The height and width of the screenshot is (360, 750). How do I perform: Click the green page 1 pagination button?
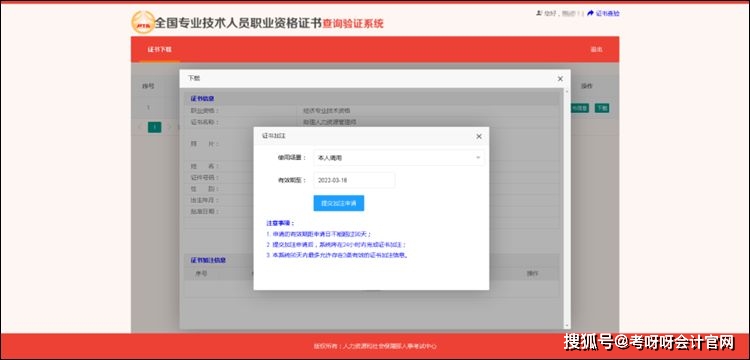[154, 127]
